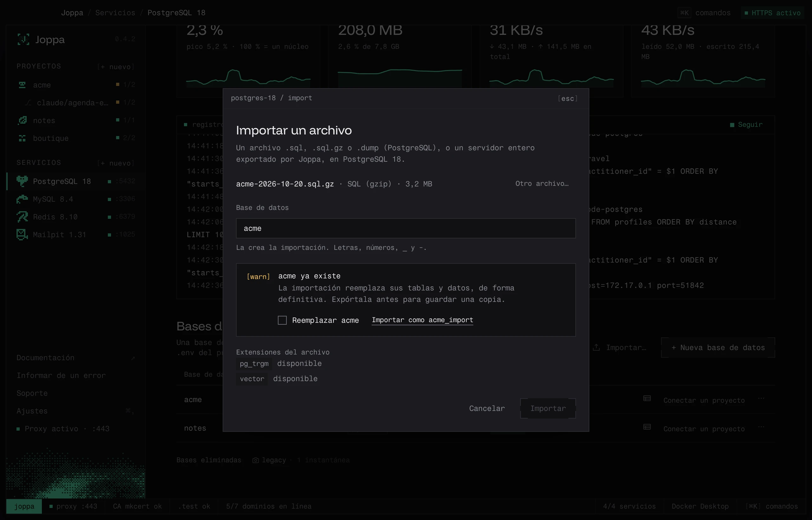Cancel the import dialog
812x520 pixels.
(487, 408)
